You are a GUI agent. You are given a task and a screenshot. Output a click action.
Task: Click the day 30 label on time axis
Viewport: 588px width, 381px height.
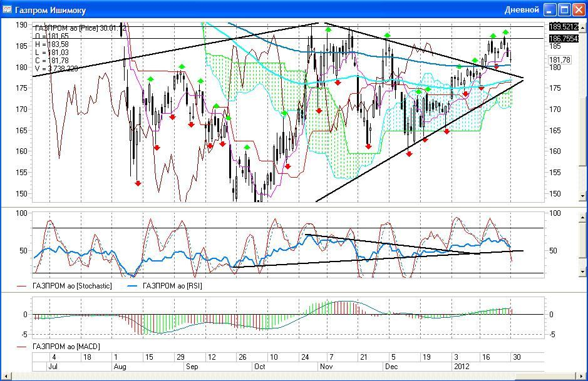[x=517, y=357]
